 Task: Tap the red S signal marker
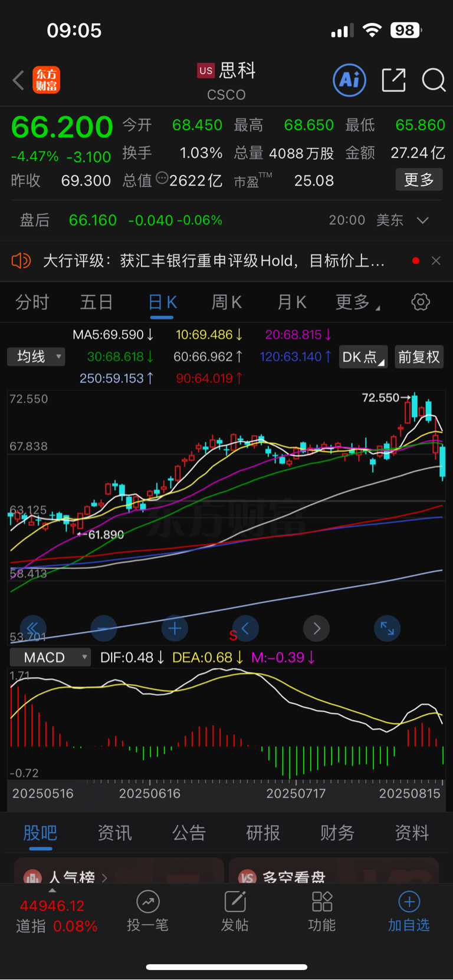coord(233,636)
